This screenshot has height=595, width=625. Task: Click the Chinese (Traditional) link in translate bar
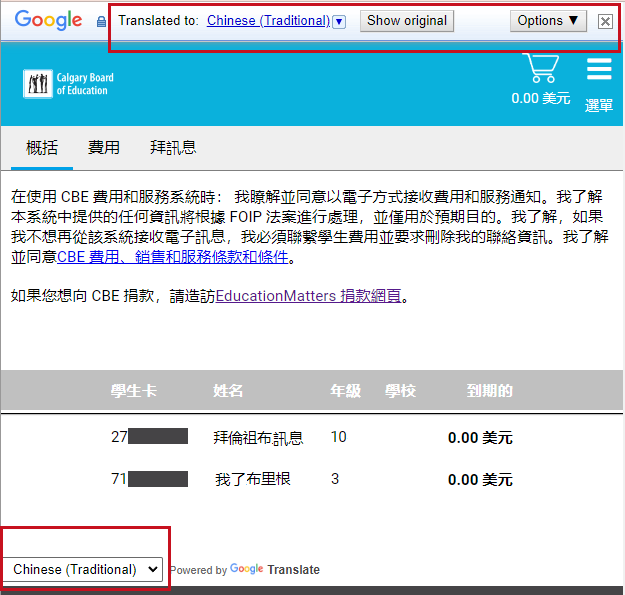pos(268,20)
